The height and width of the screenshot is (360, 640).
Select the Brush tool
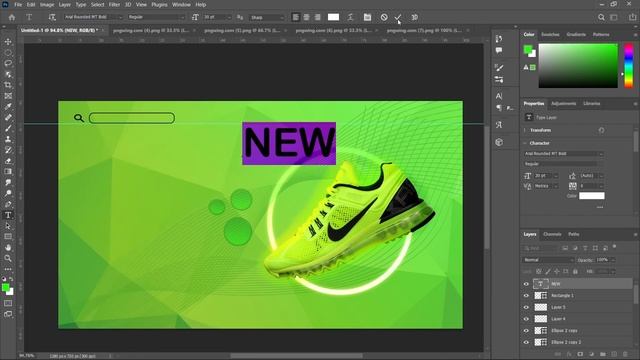pyautogui.click(x=8, y=128)
